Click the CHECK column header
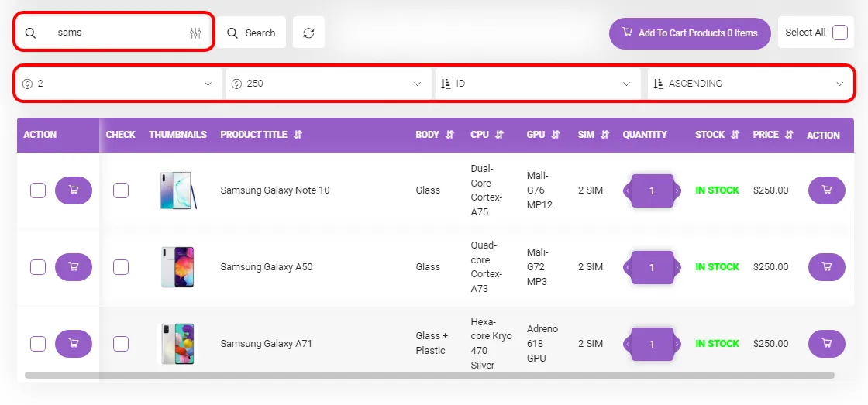Screen dimensions: 868x405 click(x=121, y=135)
